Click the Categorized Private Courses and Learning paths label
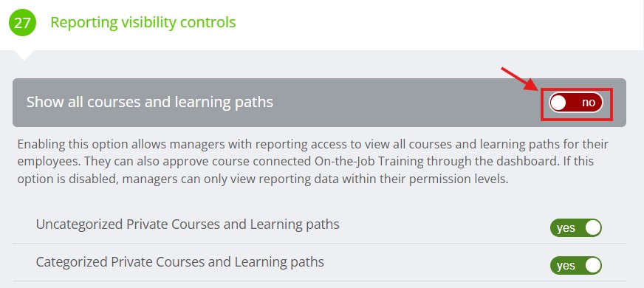The height and width of the screenshot is (288, 644). click(x=180, y=262)
